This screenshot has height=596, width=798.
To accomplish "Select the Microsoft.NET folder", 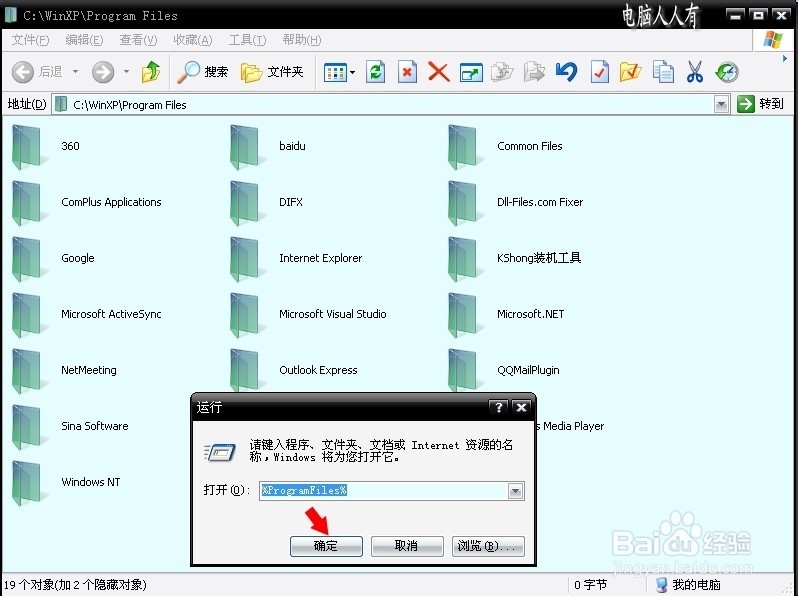I will coord(506,315).
